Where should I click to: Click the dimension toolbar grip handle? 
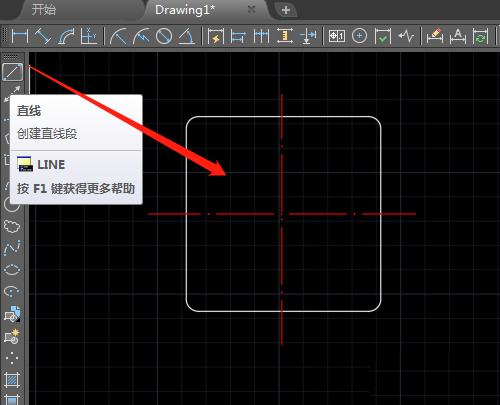(5, 35)
